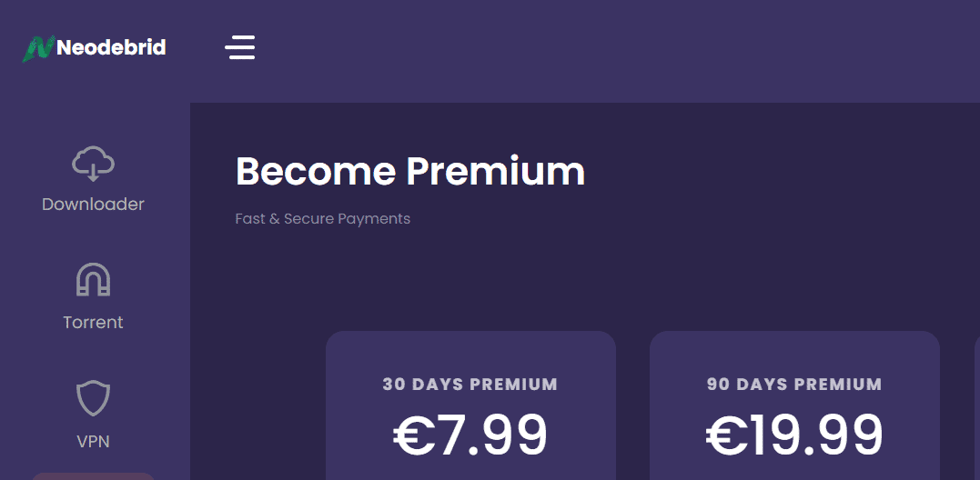The width and height of the screenshot is (980, 480).
Task: Click the Neodebrid brand name text
Action: click(x=111, y=47)
